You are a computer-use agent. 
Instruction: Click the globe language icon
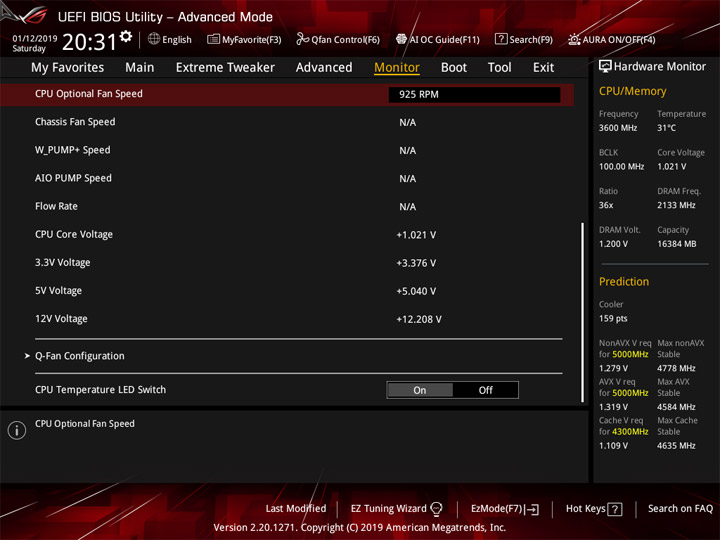pos(154,39)
